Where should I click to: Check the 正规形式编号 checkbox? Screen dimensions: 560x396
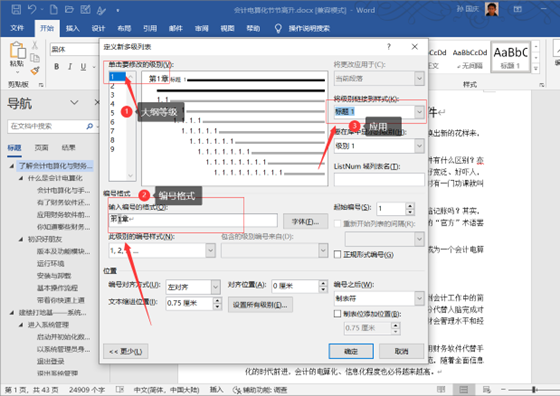337,254
